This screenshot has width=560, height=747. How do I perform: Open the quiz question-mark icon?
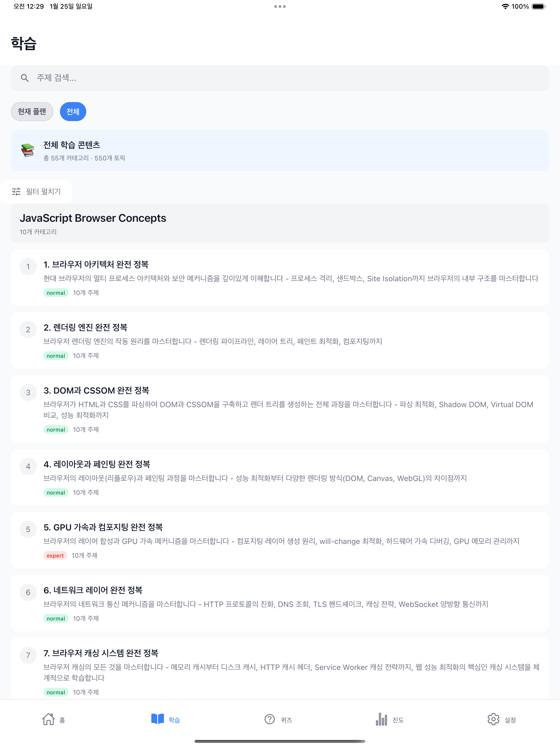(269, 719)
